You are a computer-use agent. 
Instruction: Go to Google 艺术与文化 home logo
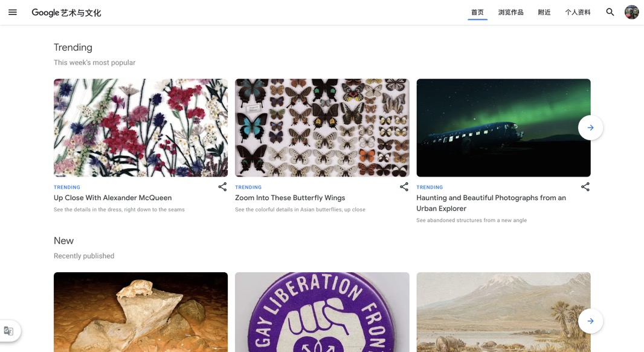coord(66,13)
